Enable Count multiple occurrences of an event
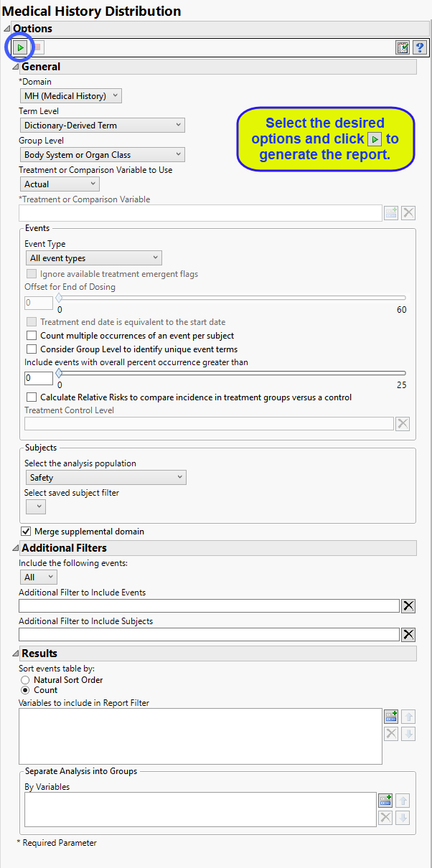The height and width of the screenshot is (868, 432). point(32,336)
